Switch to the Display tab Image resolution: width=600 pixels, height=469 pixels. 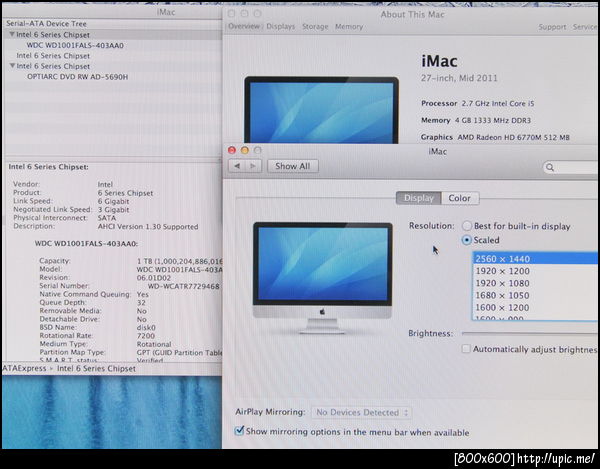coord(419,198)
